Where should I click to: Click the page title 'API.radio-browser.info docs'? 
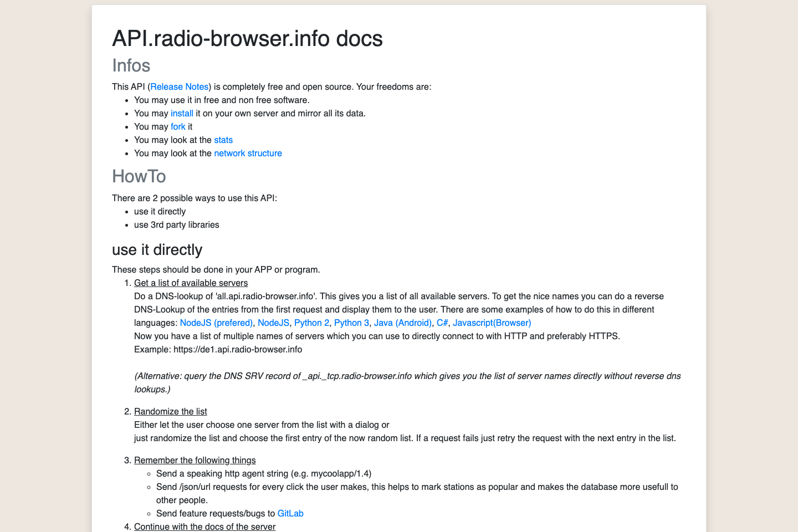(x=247, y=39)
